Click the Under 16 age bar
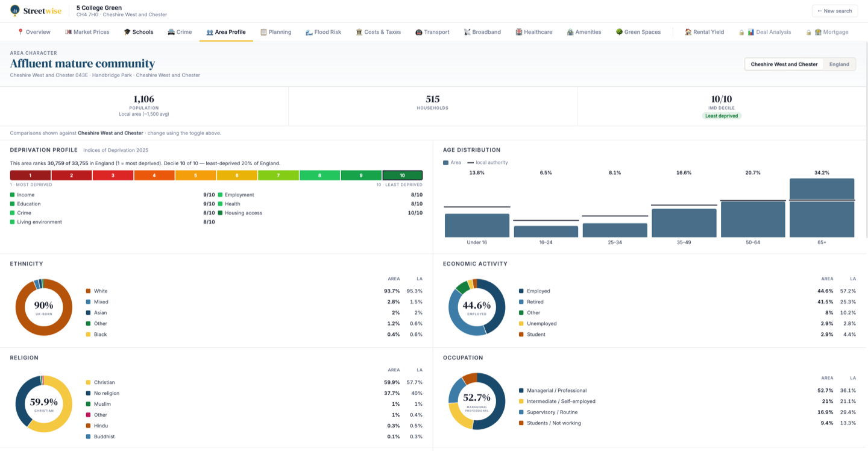The image size is (868, 451). (x=477, y=225)
